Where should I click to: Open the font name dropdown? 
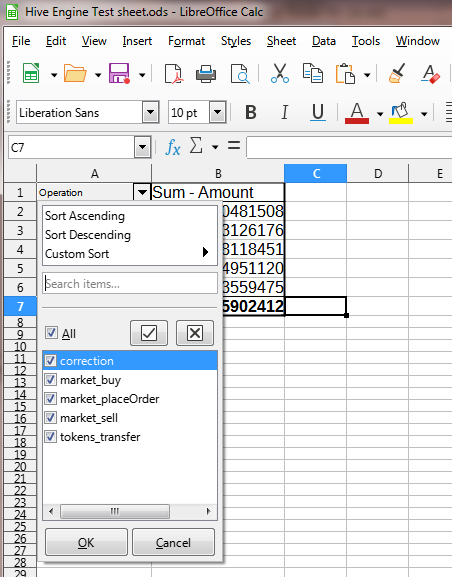(x=150, y=112)
